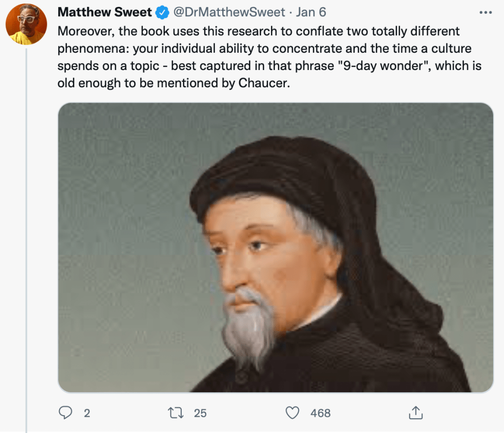
Task: Like the tweet with the heart icon
Action: coord(293,412)
